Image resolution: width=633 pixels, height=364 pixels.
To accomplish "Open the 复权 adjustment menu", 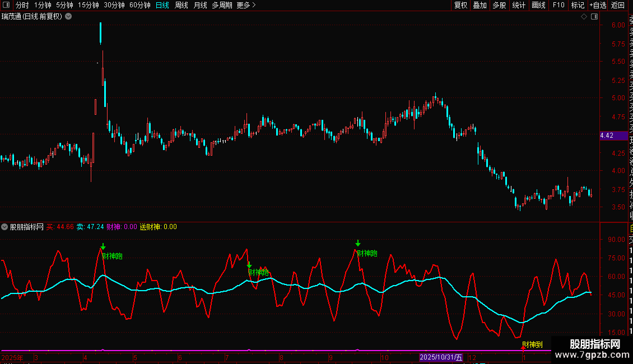I will coord(460,5).
